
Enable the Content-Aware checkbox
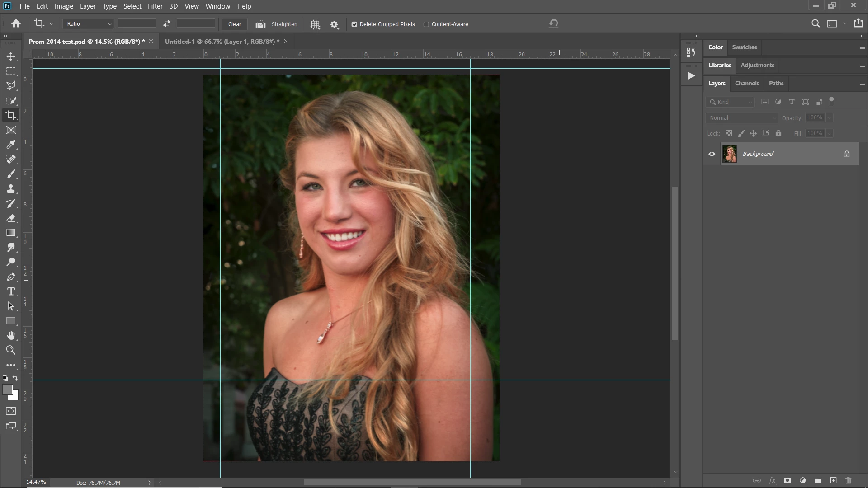coord(426,24)
